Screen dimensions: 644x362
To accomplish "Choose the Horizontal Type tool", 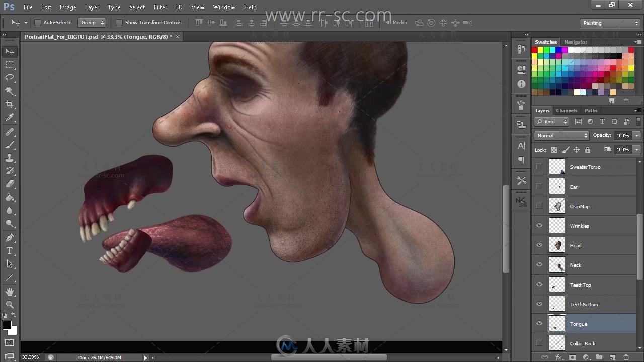I will pyautogui.click(x=10, y=250).
